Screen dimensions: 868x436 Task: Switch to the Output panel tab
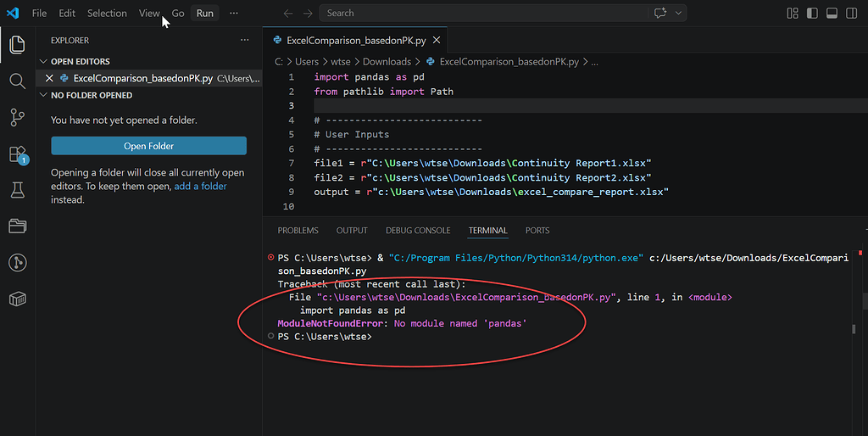(x=352, y=231)
